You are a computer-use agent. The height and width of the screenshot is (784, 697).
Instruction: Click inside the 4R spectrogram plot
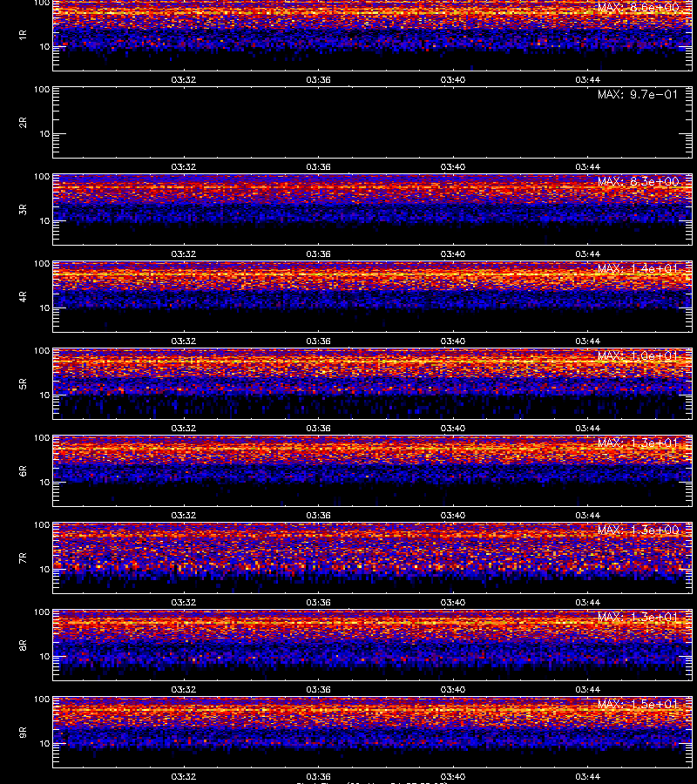(373, 296)
